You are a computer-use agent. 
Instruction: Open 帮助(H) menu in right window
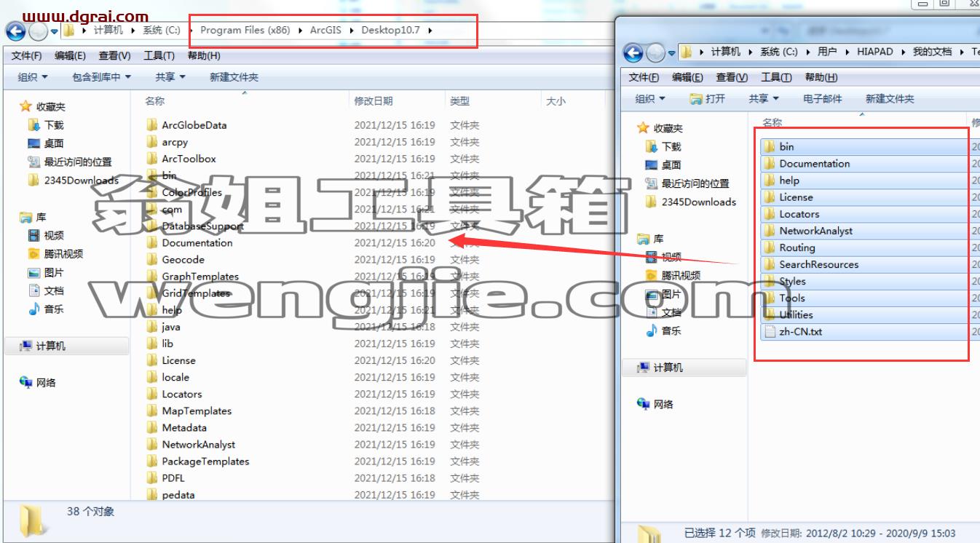(x=821, y=78)
